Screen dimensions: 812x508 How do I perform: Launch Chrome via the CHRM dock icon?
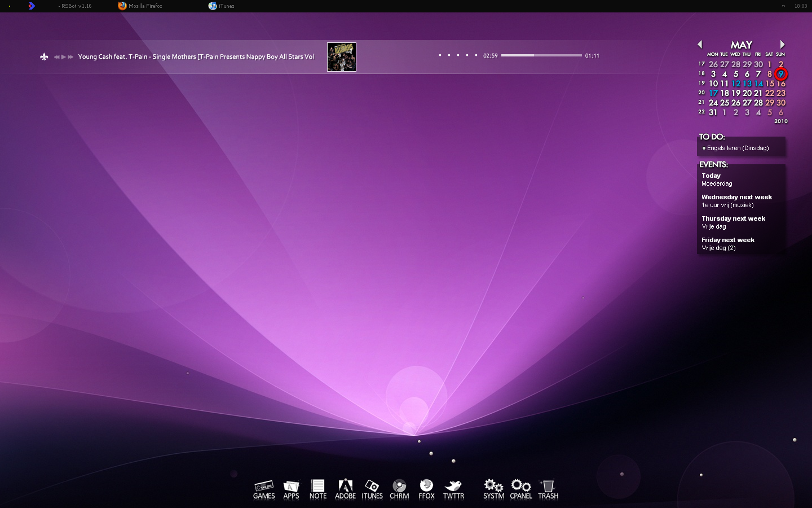(399, 489)
